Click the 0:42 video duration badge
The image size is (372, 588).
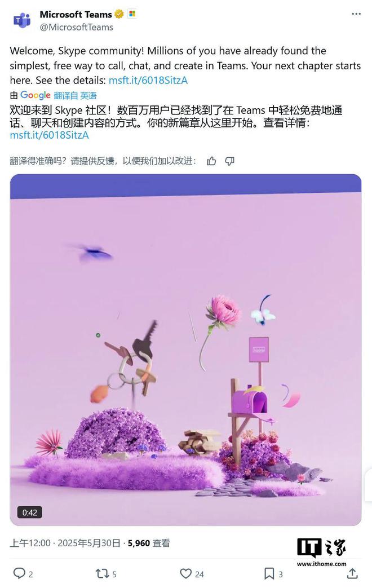pyautogui.click(x=30, y=512)
